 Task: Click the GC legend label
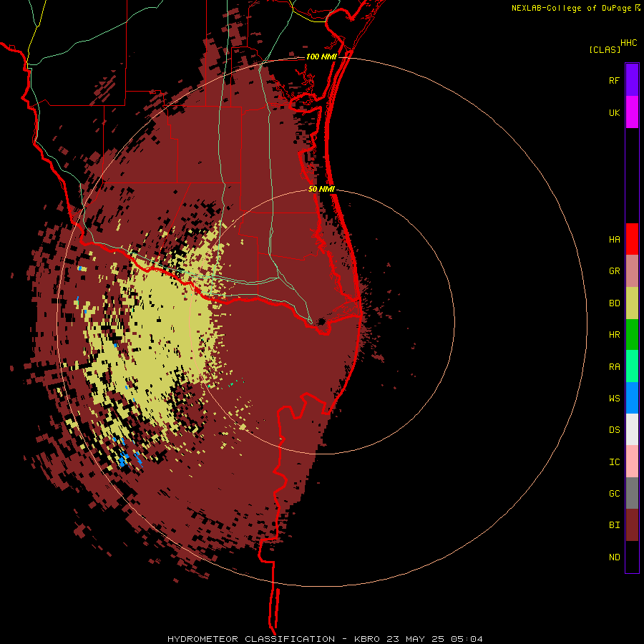(614, 493)
